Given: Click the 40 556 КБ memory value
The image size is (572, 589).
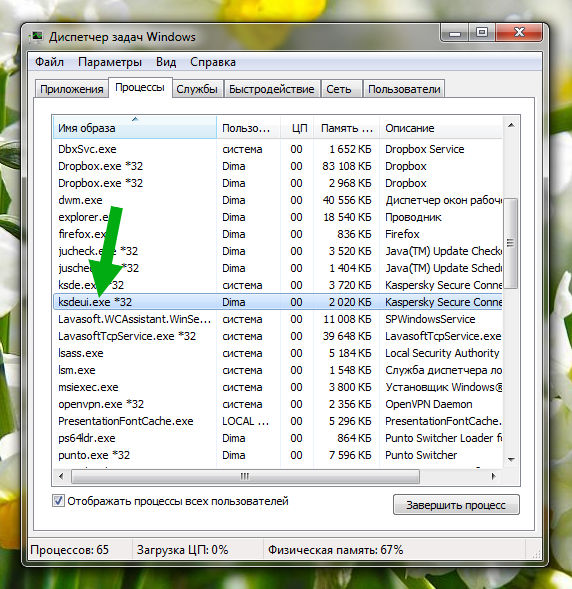Looking at the screenshot, I should pos(347,200).
